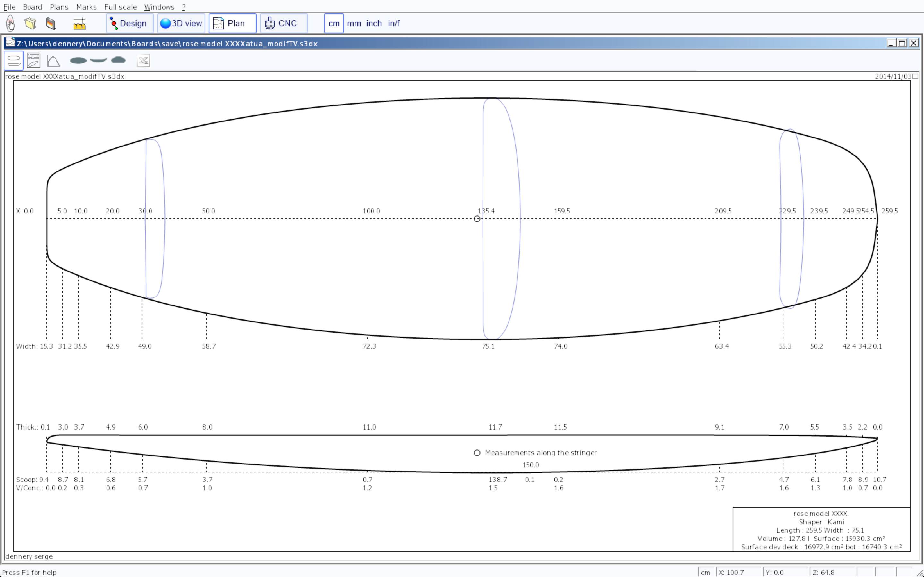Open a board file with folder icon

click(30, 23)
